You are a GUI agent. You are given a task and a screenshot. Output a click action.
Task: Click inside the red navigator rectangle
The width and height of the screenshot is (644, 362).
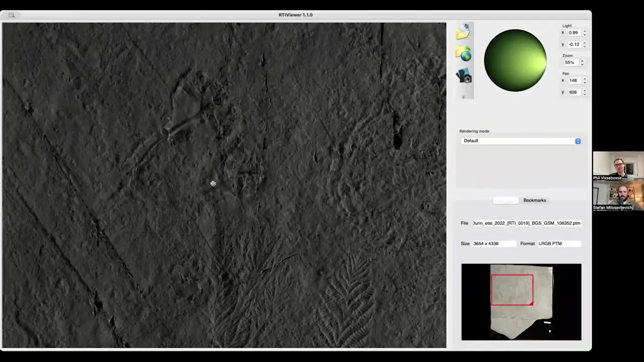pyautogui.click(x=512, y=290)
